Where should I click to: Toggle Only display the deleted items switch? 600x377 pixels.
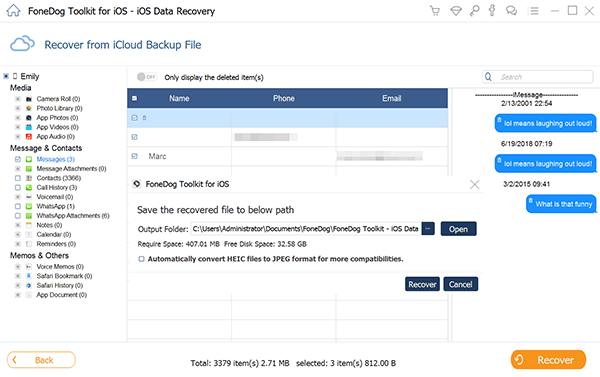coord(147,77)
